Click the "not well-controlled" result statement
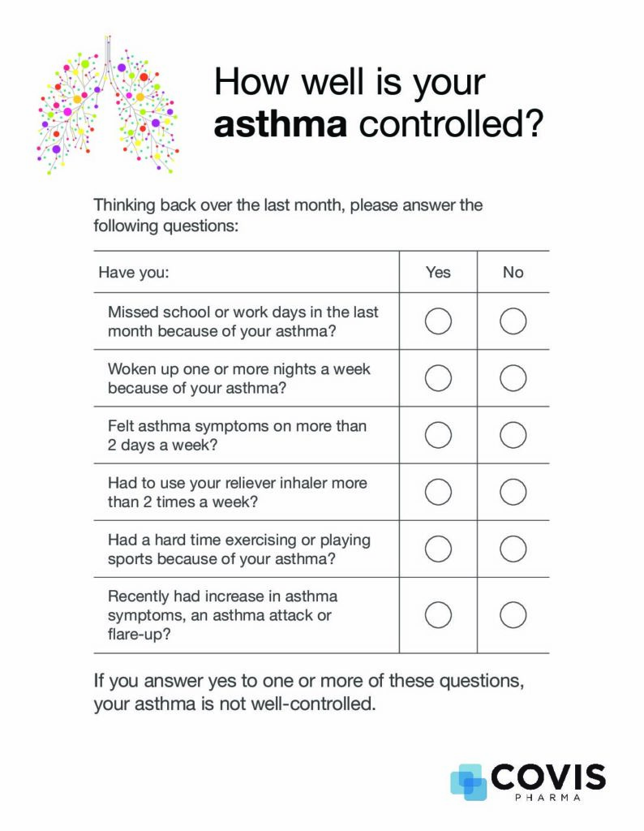644x831 pixels. 308,693
